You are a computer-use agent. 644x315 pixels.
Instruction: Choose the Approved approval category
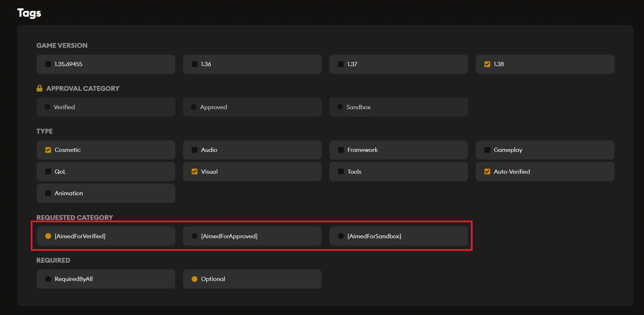click(x=194, y=107)
